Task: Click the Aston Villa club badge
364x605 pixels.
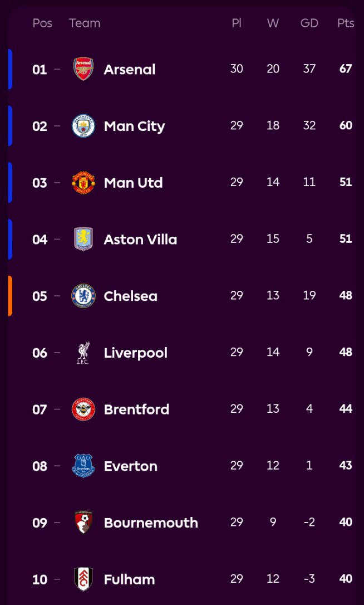Action: click(83, 239)
